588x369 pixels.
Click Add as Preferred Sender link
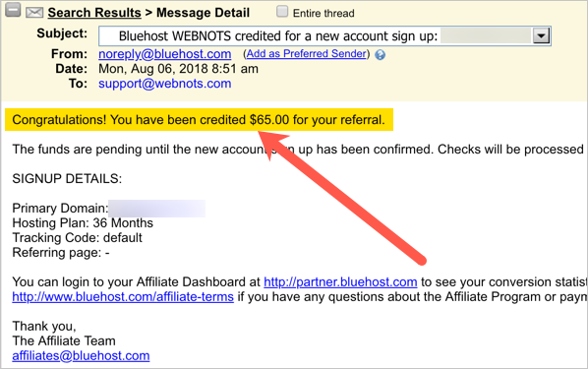(306, 54)
